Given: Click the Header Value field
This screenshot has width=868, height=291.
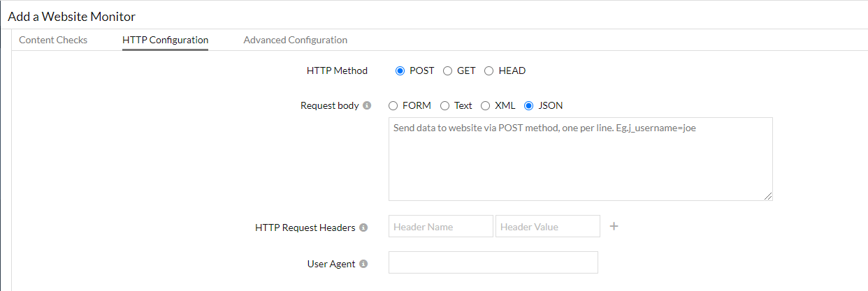Looking at the screenshot, I should click(547, 226).
